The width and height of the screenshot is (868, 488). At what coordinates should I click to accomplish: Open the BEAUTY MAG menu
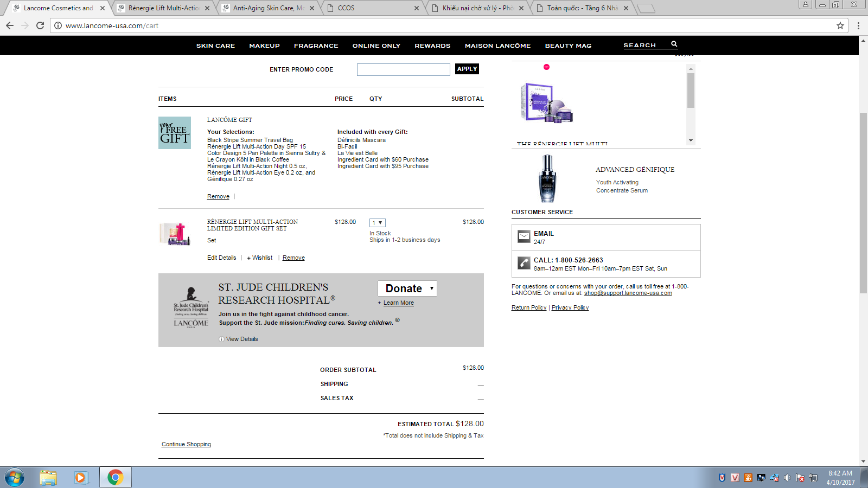(568, 46)
